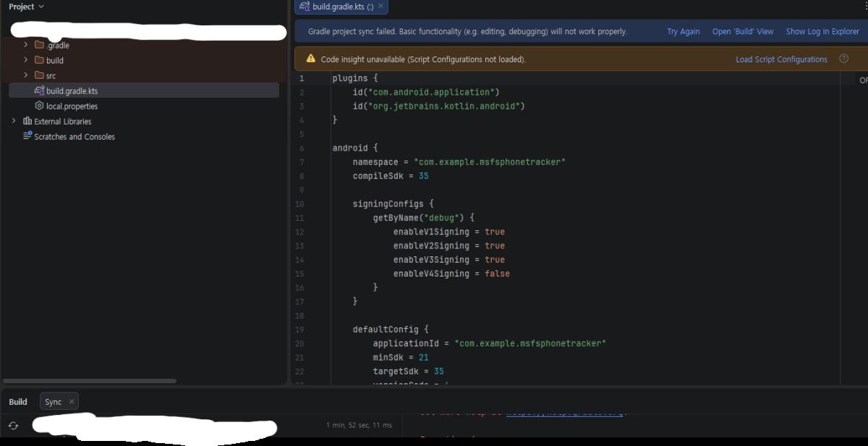Screen dimensions: 868x446
Task: Click the sync refresh icon in Build panel
Action: click(13, 426)
